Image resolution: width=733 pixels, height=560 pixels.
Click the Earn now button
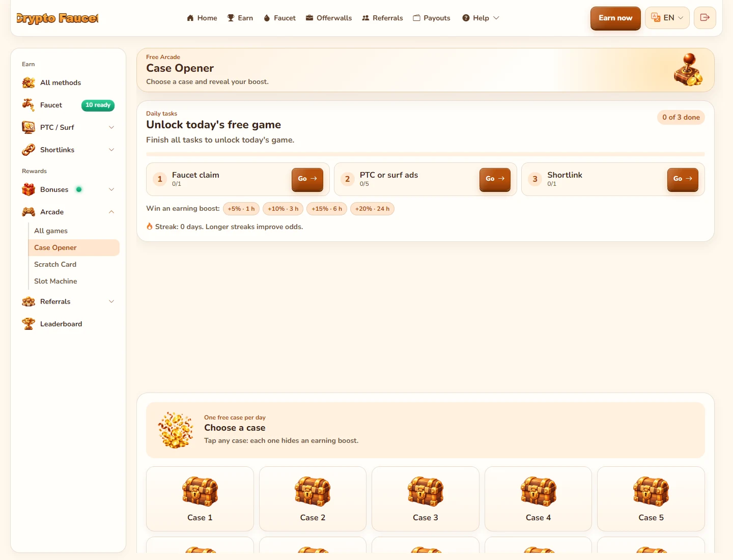point(615,18)
